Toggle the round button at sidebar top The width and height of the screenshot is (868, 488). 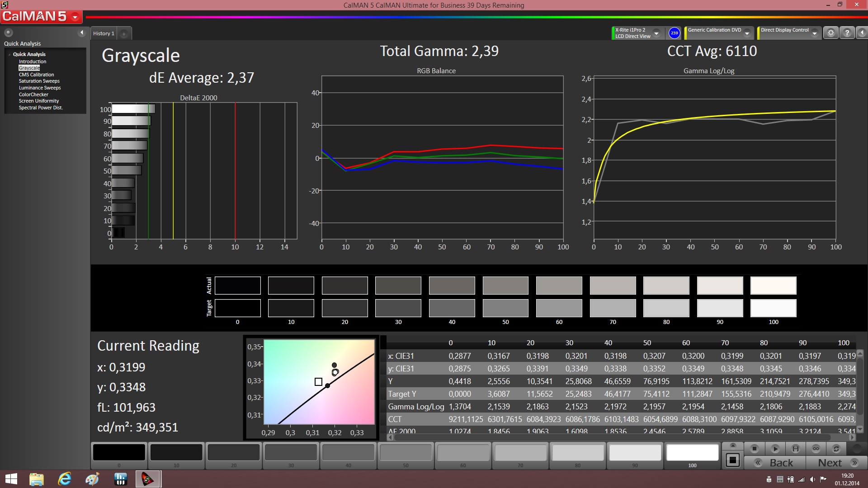[x=9, y=33]
